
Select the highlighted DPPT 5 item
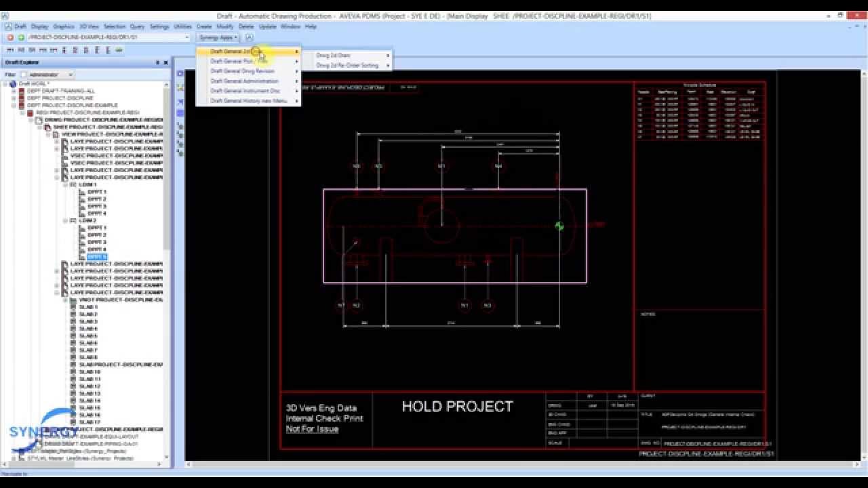click(97, 257)
